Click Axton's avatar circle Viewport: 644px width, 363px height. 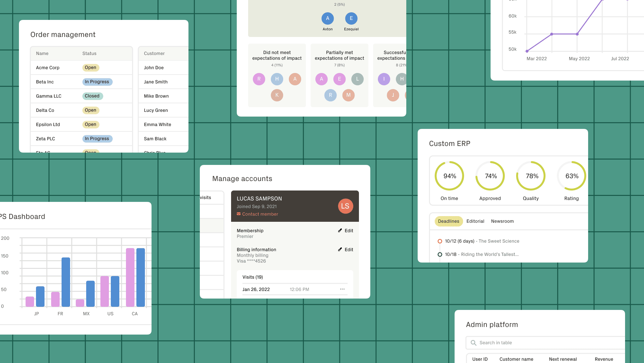(x=327, y=19)
